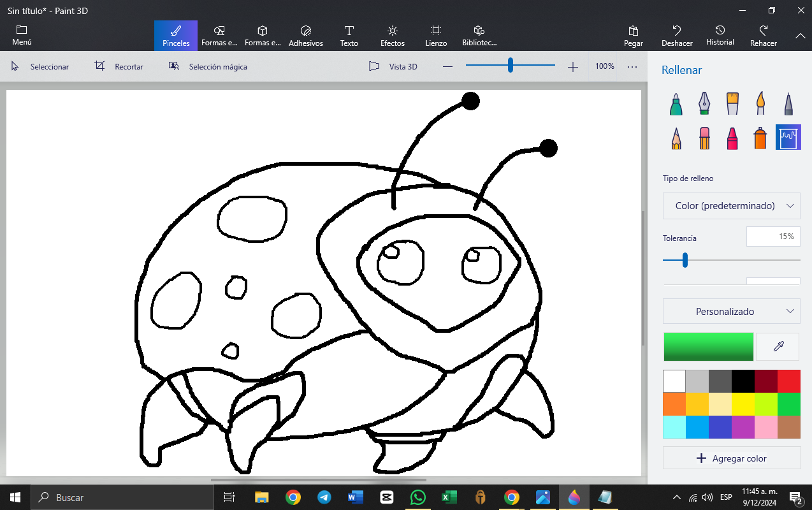Expand the Tipo de relleno dropdown
Image resolution: width=812 pixels, height=510 pixels.
pos(732,206)
